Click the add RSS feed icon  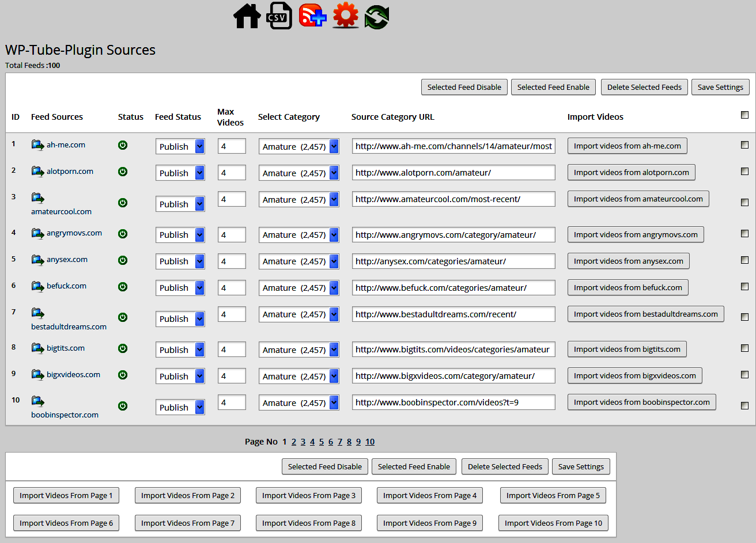pos(312,16)
